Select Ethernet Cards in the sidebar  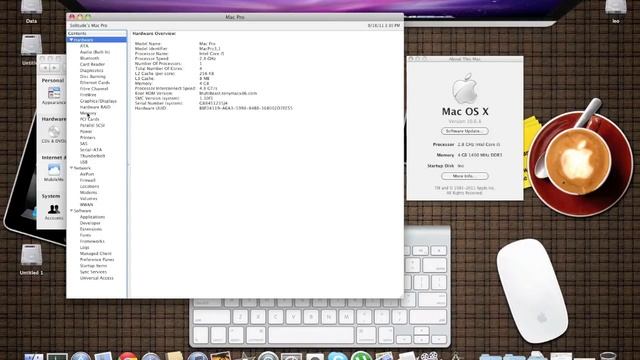(95, 82)
